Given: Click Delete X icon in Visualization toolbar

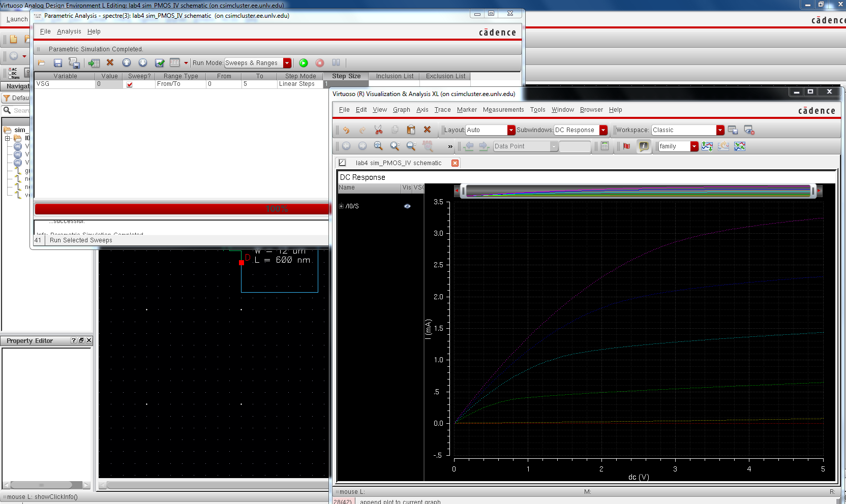Looking at the screenshot, I should [427, 130].
